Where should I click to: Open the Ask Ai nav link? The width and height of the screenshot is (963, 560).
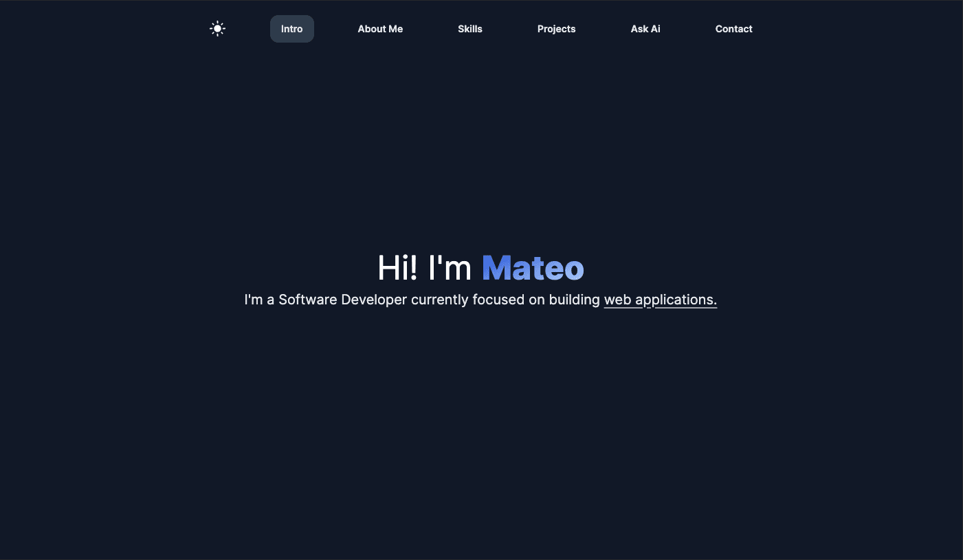pos(645,29)
